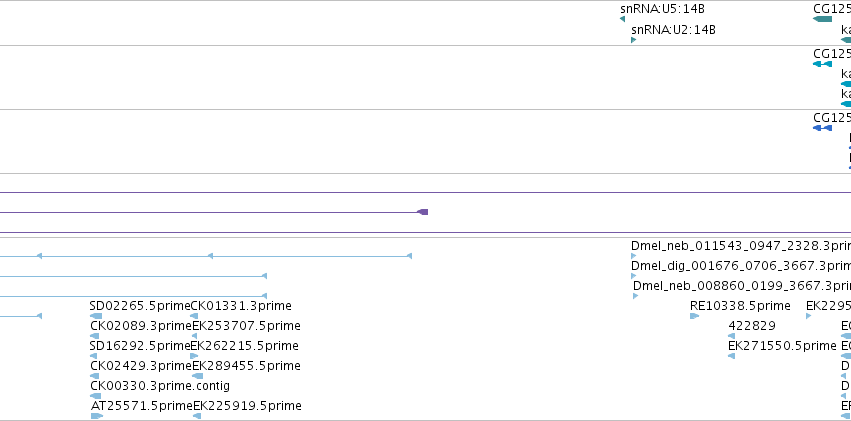This screenshot has width=851, height=421.
Task: Click the Dmel_neb_011543_0947_2328.3prime label
Action: click(x=740, y=246)
